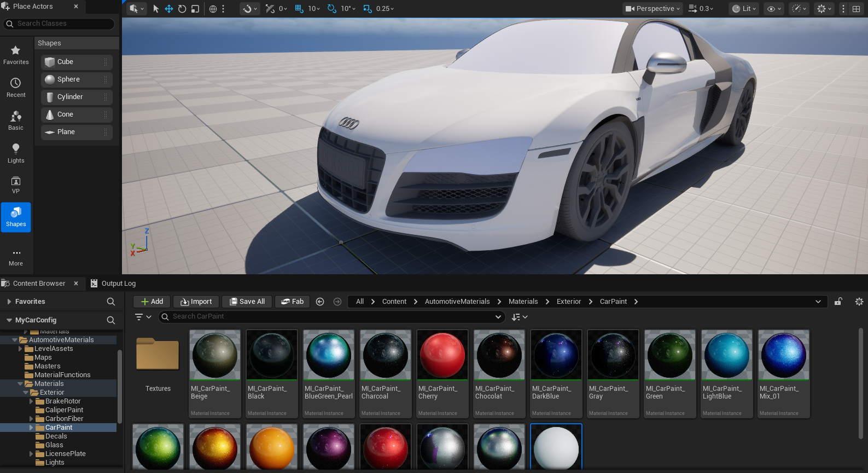
Task: Open the viewport settings gear dropdown
Action: point(823,9)
